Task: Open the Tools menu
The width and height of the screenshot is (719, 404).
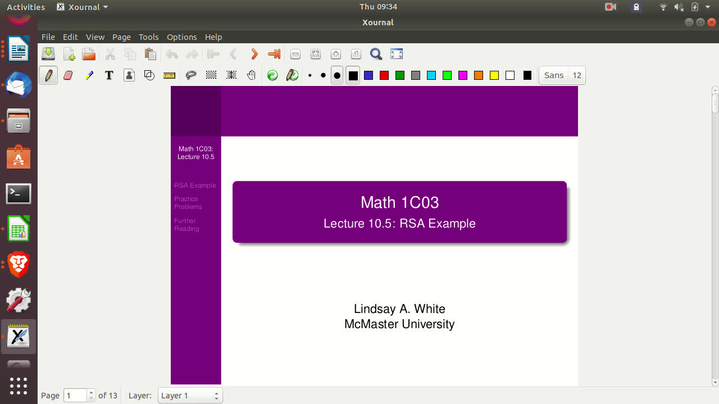Action: click(x=149, y=37)
